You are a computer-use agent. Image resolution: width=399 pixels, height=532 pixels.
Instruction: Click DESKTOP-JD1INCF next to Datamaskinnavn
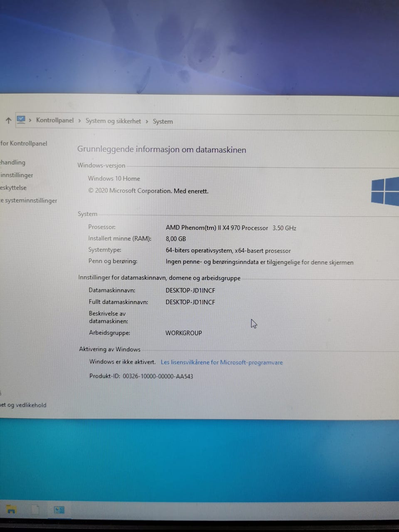(190, 291)
